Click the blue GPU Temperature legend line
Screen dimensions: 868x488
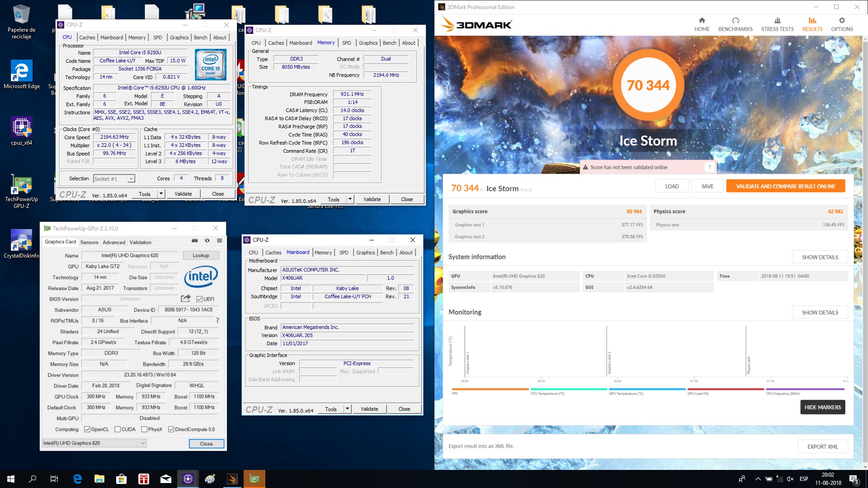coord(647,389)
